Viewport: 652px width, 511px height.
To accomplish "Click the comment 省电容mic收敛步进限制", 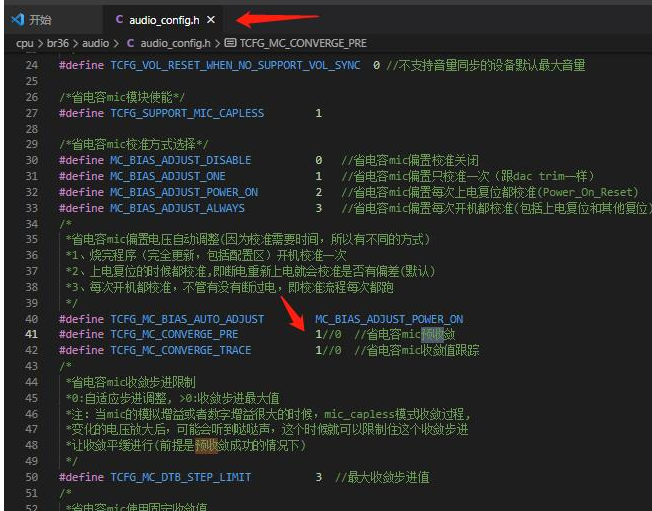I will coord(133,382).
